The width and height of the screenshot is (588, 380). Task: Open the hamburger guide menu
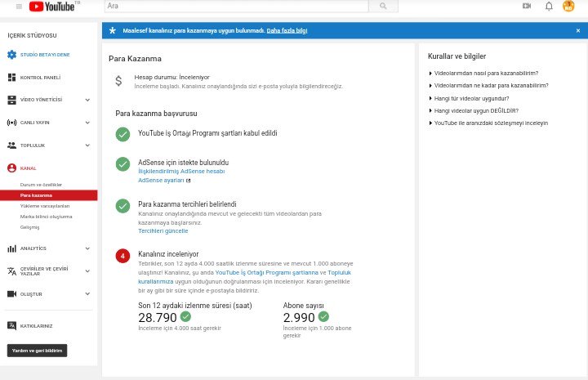click(19, 7)
